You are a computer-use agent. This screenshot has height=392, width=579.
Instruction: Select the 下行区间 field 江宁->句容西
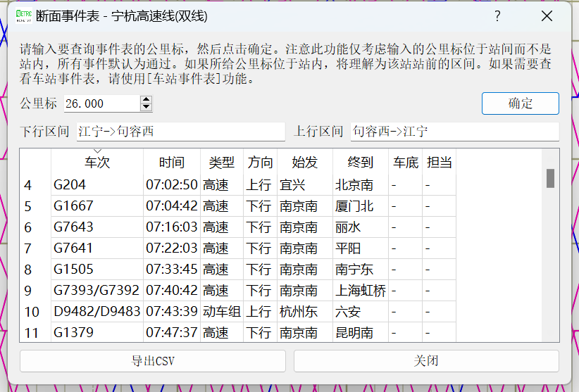[181, 132]
